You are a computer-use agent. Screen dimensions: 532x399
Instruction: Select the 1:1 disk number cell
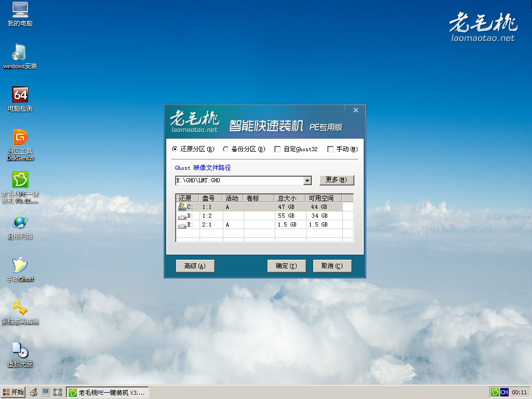click(x=211, y=207)
